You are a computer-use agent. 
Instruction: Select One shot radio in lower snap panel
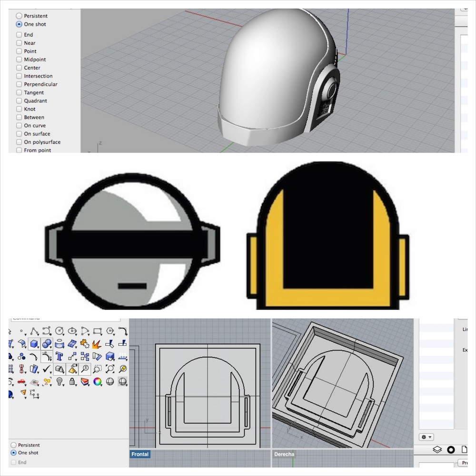point(13,453)
